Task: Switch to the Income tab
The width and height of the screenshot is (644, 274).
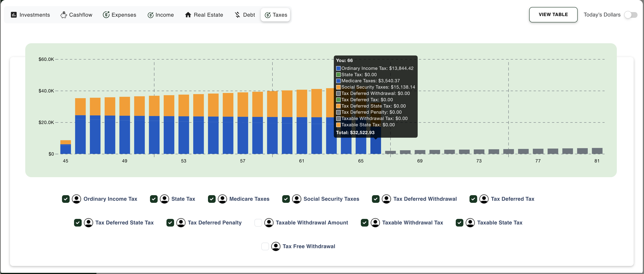Action: [161, 15]
